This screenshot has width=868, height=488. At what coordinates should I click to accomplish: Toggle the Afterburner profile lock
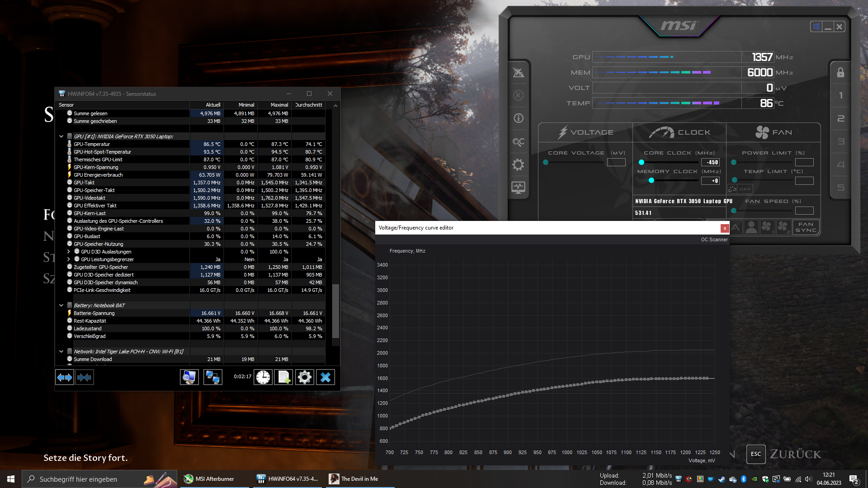click(x=840, y=73)
